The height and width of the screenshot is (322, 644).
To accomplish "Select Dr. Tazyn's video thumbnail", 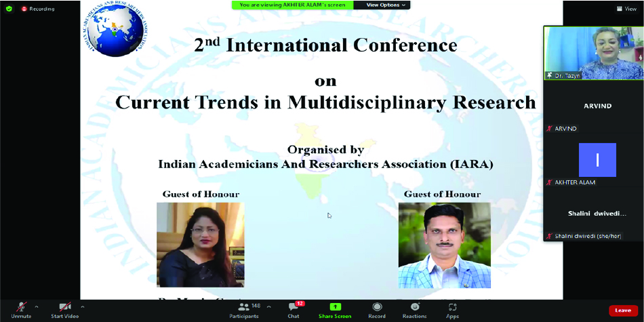I will pyautogui.click(x=593, y=53).
